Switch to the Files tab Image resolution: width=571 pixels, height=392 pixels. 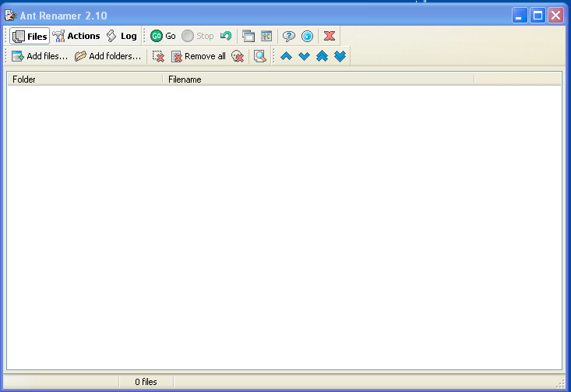pyautogui.click(x=30, y=36)
